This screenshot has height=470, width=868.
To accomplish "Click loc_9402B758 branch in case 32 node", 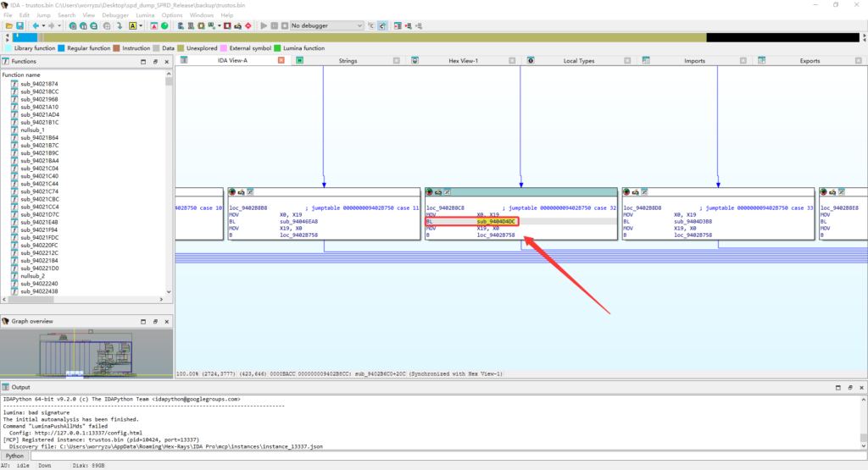I will 496,235.
